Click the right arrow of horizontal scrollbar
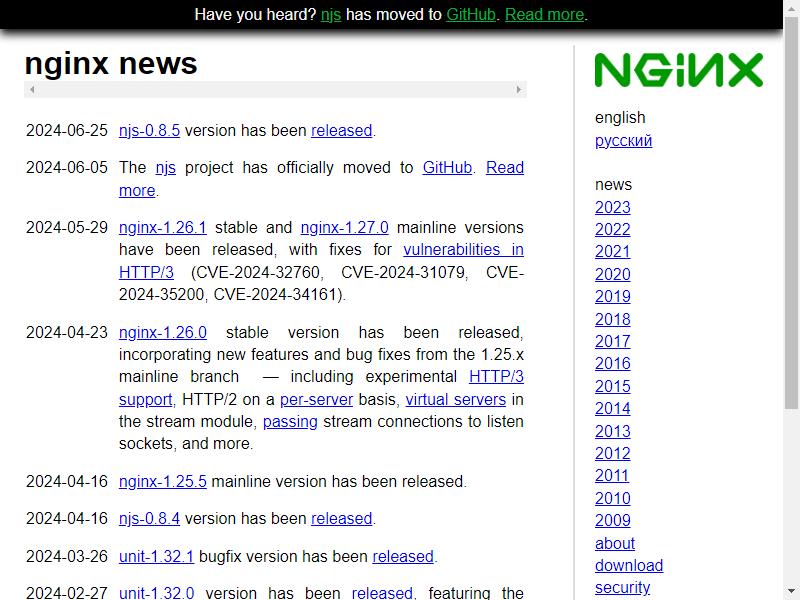The image size is (800, 600). [518, 89]
